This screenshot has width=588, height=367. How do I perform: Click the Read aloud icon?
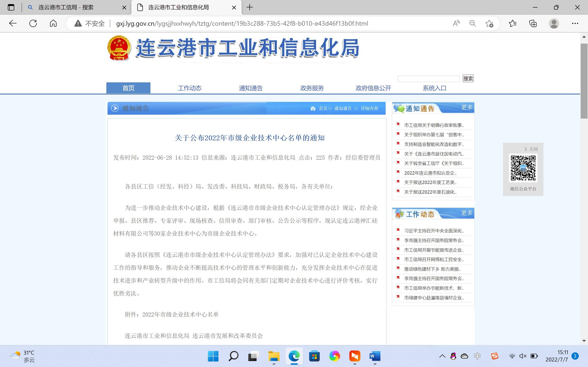tap(456, 23)
